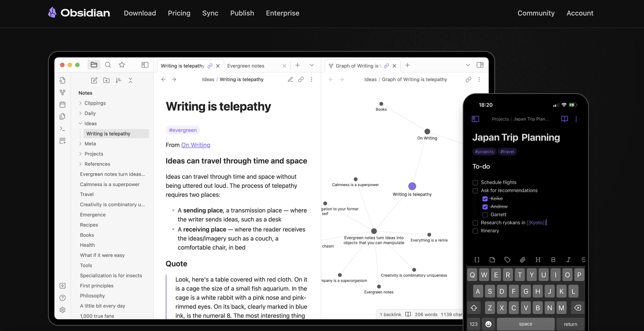
Task: Create new folder icon
Action: click(x=106, y=80)
